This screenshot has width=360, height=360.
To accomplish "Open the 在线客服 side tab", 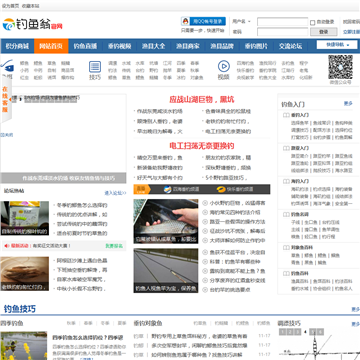I will 5,99.
